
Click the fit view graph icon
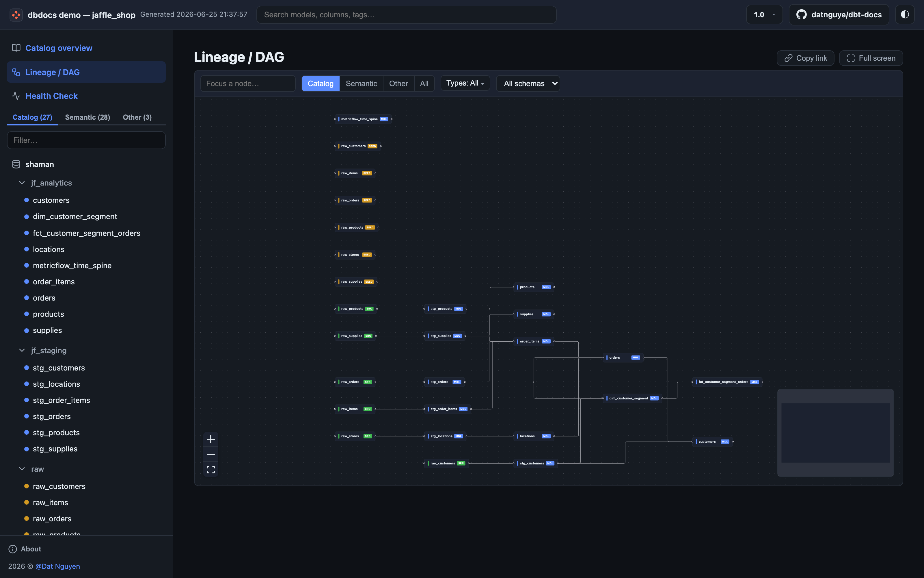click(211, 469)
